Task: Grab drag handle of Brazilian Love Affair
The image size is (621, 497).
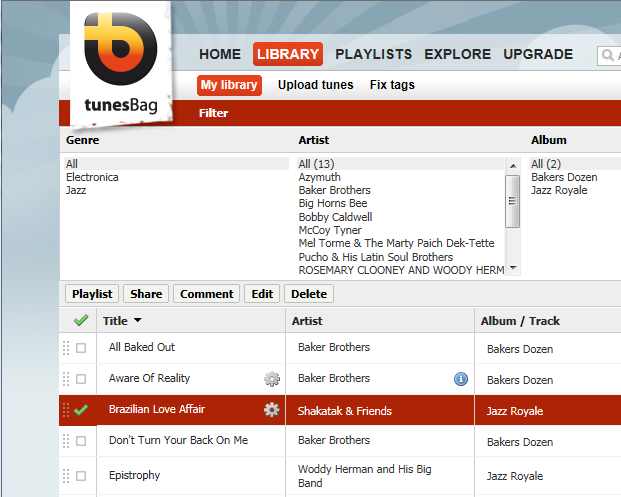Action: point(66,410)
